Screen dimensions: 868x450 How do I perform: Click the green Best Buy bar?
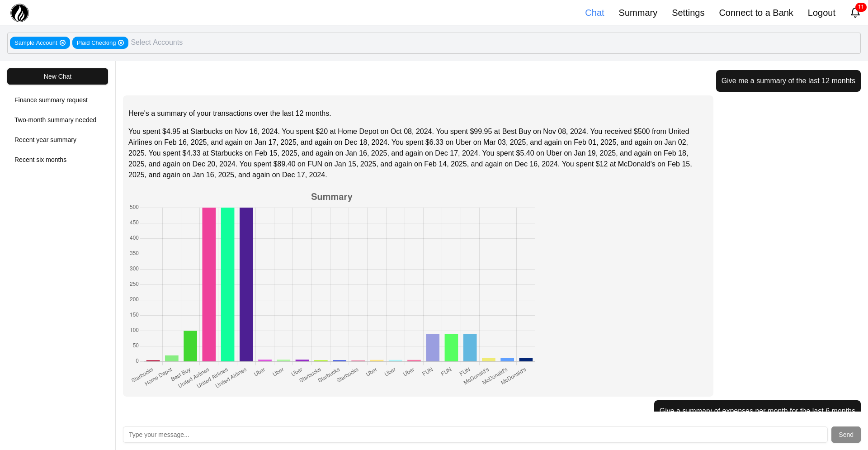click(190, 346)
